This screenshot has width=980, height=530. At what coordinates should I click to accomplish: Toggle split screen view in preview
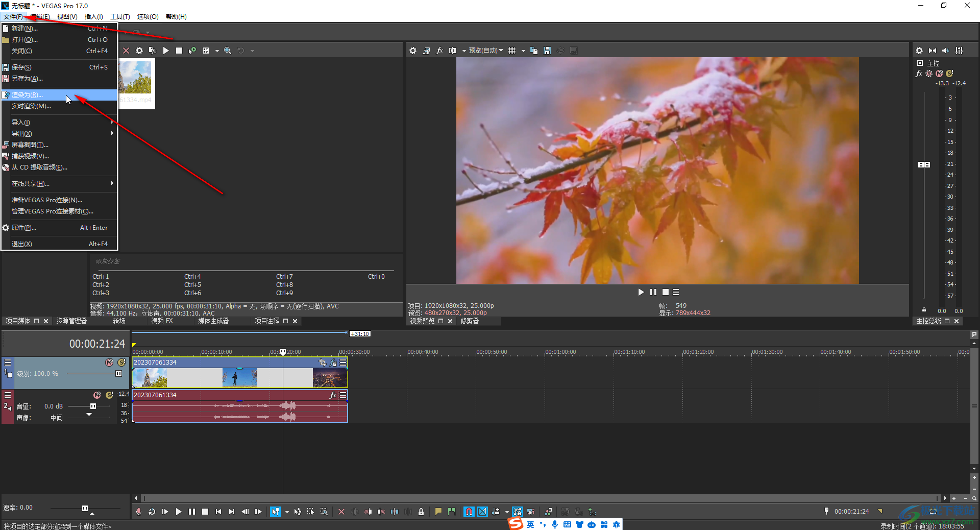click(x=453, y=51)
